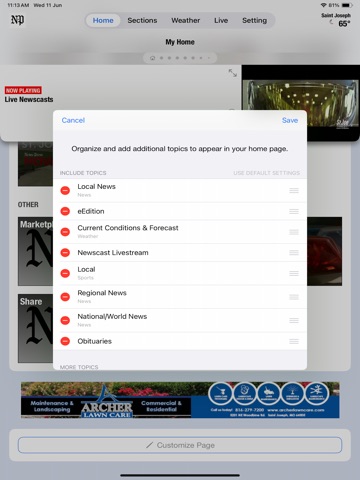The height and width of the screenshot is (480, 360).
Task: Grab reorder handle for Newscast Livestream
Action: (x=294, y=253)
